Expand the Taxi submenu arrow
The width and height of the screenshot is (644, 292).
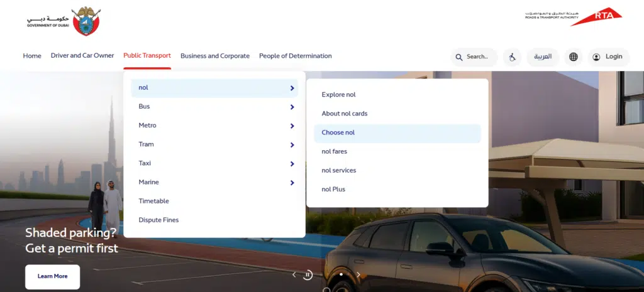click(x=292, y=163)
